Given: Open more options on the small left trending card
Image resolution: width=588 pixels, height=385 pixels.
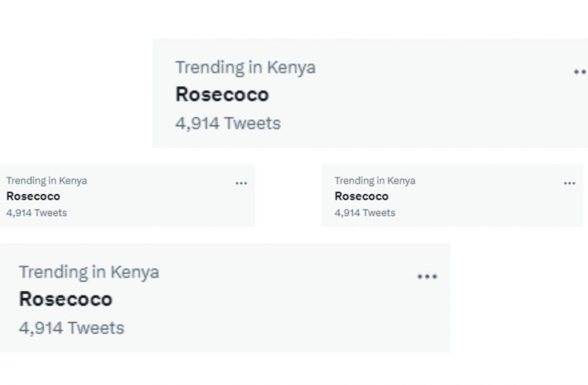Looking at the screenshot, I should click(241, 183).
